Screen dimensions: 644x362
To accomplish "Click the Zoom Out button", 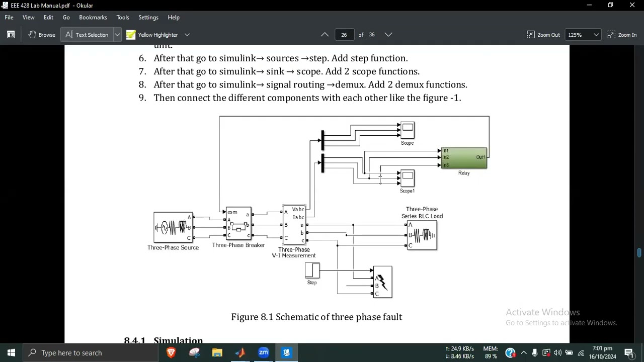I will pyautogui.click(x=543, y=35).
